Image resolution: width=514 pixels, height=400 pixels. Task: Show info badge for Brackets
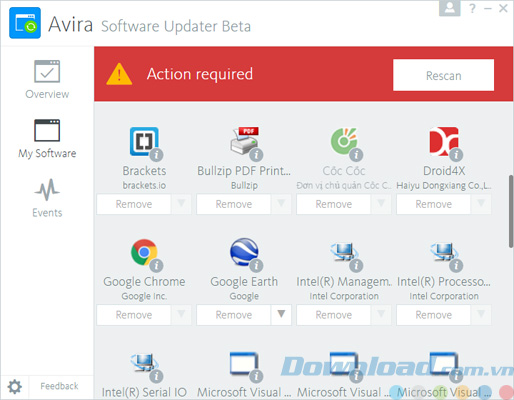point(156,155)
